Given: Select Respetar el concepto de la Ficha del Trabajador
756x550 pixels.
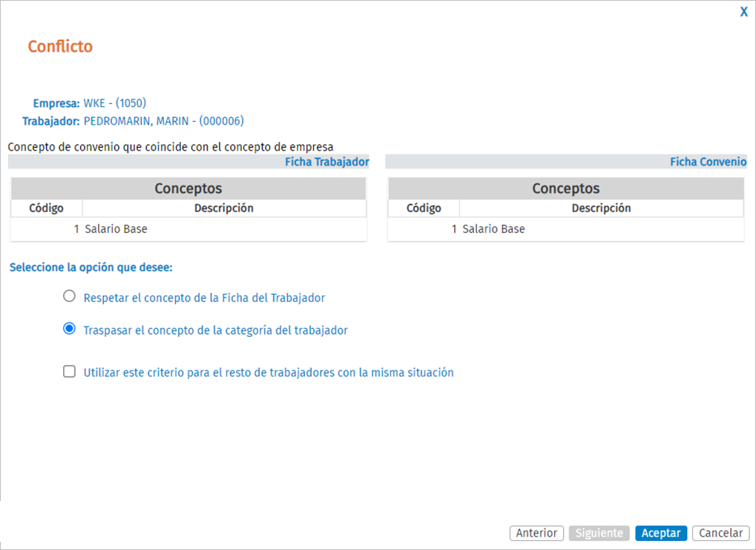Looking at the screenshot, I should point(70,295).
